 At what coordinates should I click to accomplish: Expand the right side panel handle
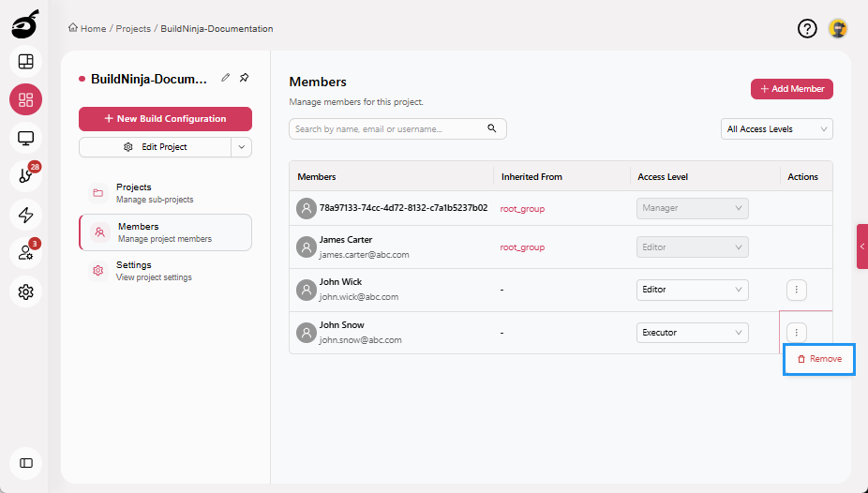862,246
